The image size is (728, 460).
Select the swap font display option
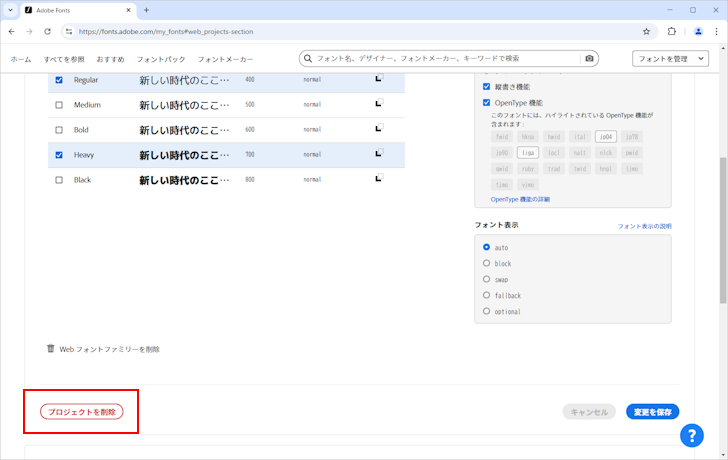pos(486,279)
